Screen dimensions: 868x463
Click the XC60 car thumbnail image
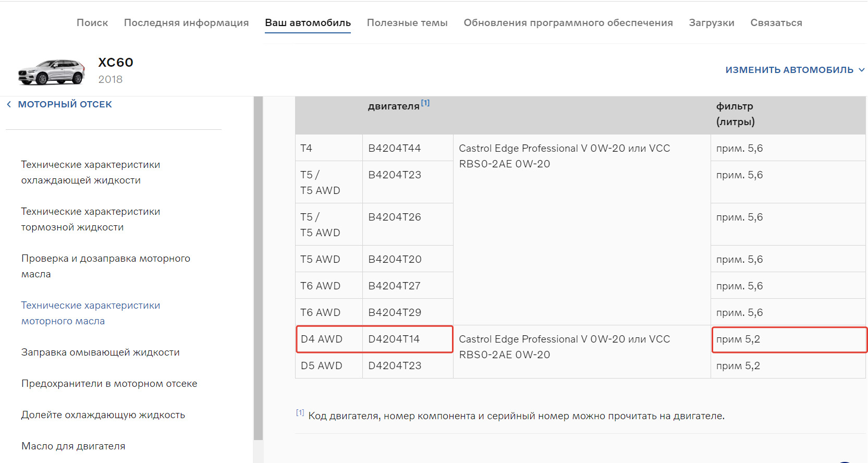[x=51, y=71]
